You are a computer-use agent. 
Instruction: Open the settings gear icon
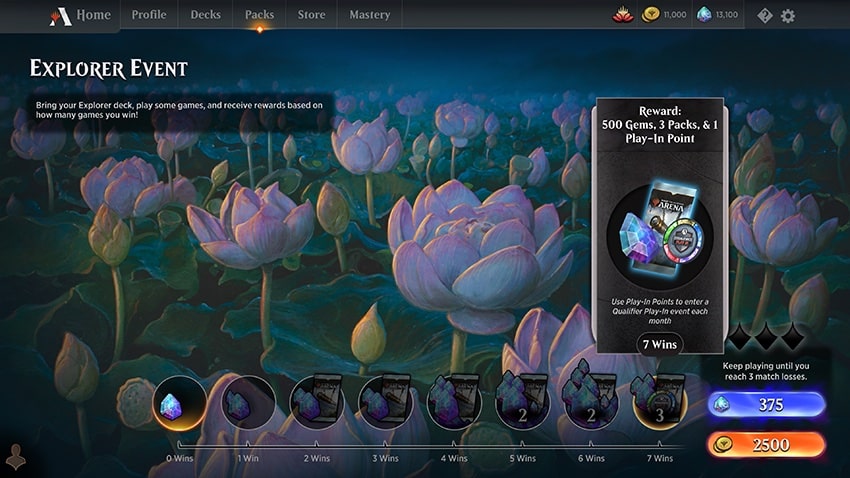coord(788,15)
